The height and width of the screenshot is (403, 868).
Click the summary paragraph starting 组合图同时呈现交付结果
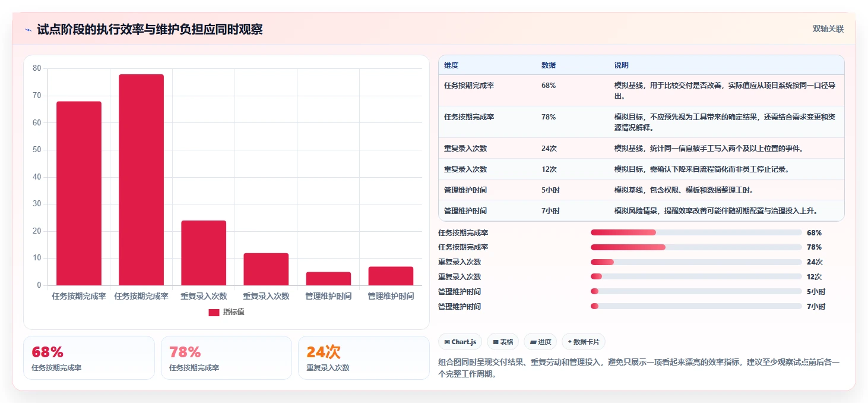[639, 368]
